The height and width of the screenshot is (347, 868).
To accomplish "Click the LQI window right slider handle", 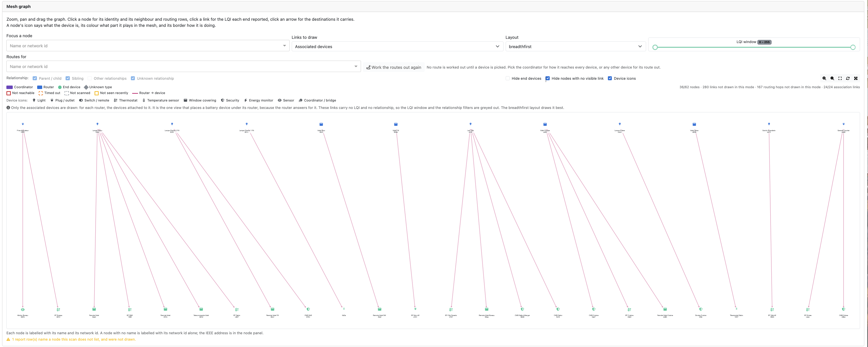I will pos(853,47).
